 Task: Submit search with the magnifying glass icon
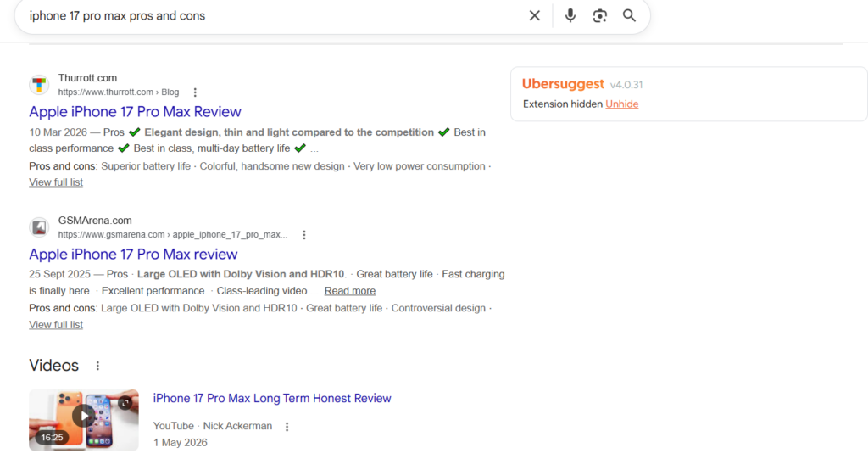(x=630, y=15)
